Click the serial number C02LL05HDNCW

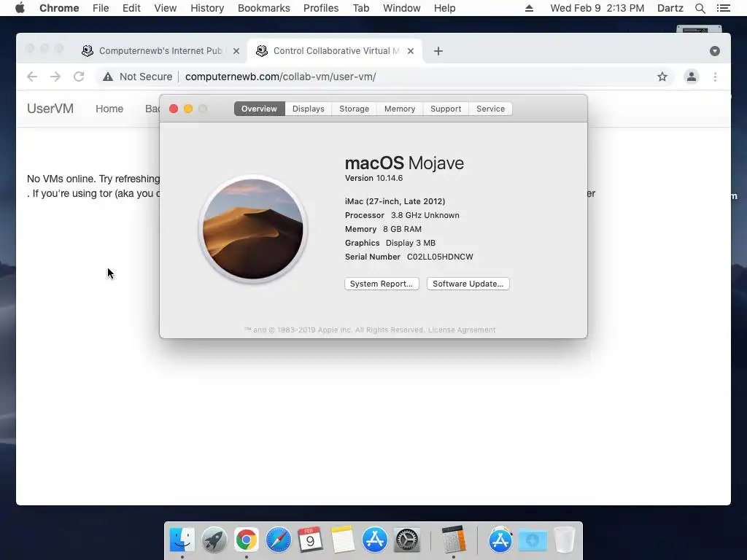click(x=440, y=257)
